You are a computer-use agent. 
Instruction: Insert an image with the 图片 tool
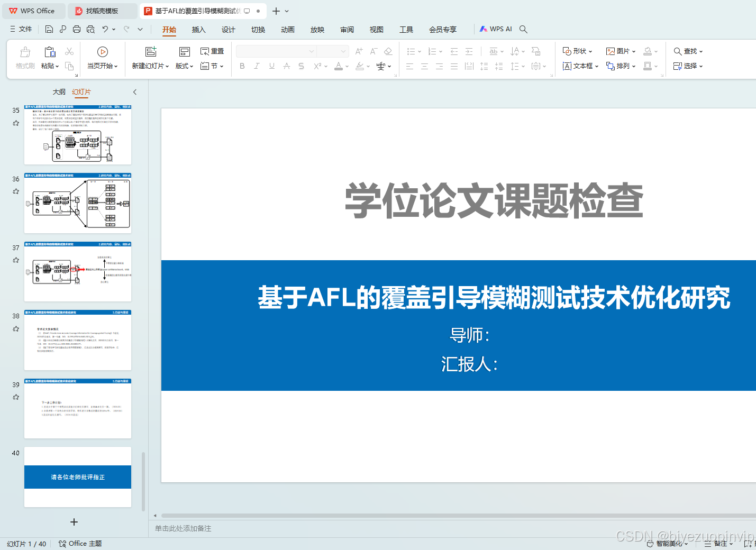pos(620,51)
